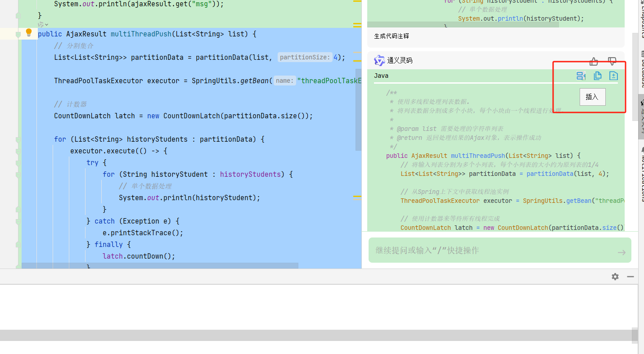Click the 生成代码注释 chat message
Viewport: 644px width, 354px height.
(392, 36)
